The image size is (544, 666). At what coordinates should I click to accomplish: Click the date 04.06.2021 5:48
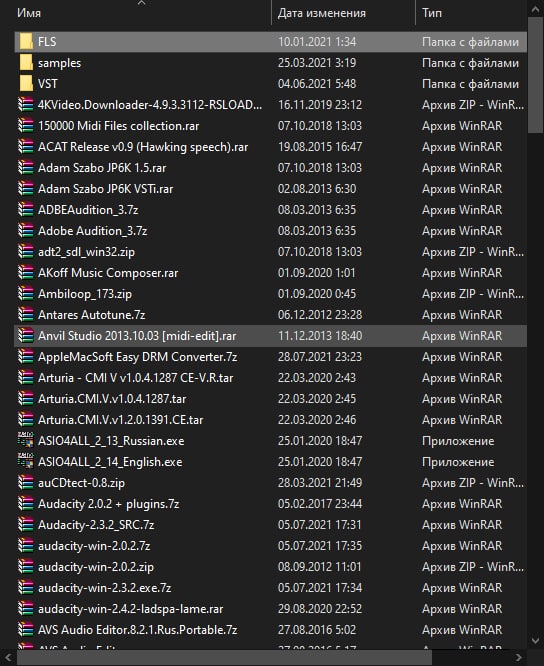(x=317, y=84)
